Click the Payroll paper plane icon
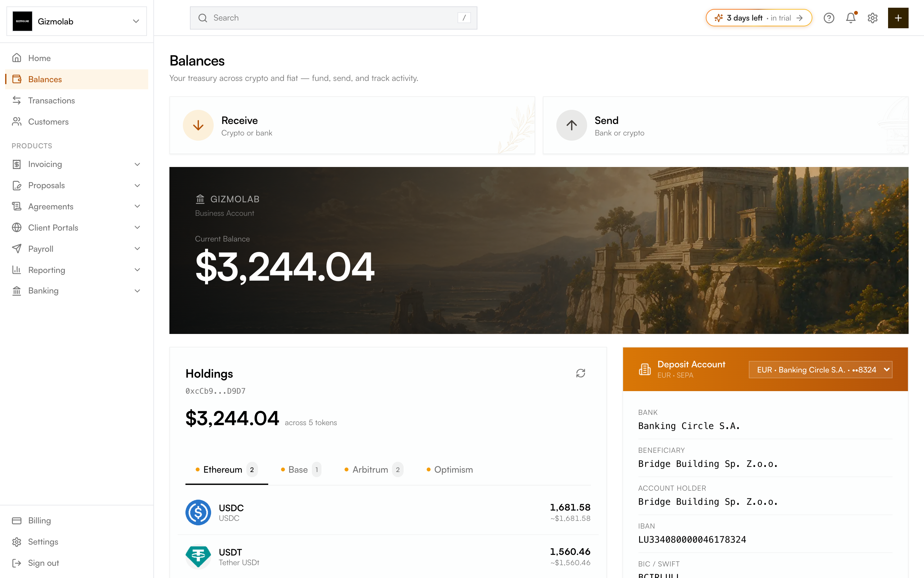924x578 pixels. click(x=17, y=249)
